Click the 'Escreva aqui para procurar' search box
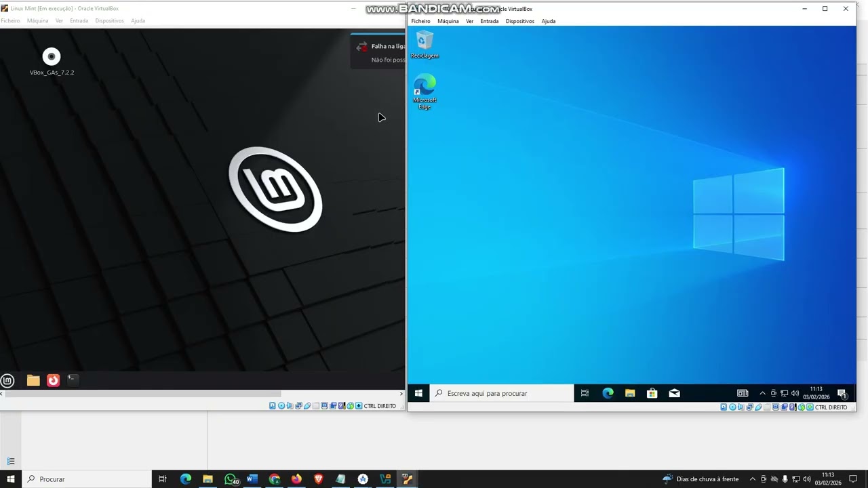The width and height of the screenshot is (868, 488). 502,393
